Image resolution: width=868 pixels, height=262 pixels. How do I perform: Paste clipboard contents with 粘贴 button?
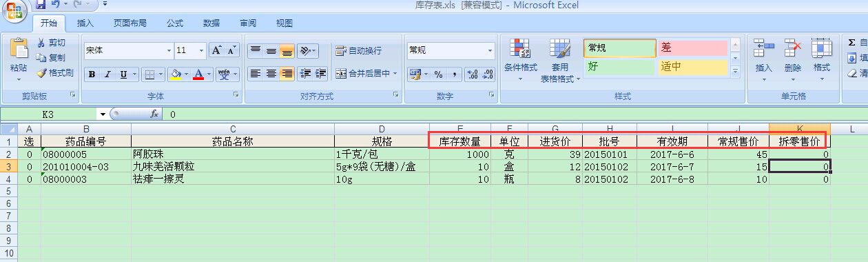[19, 59]
